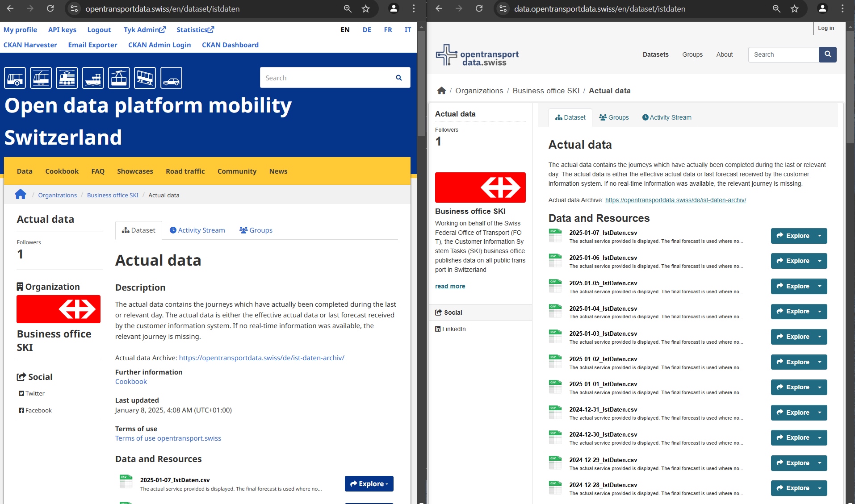The image size is (855, 504).
Task: Open About in right window's top navigation
Action: (x=724, y=54)
